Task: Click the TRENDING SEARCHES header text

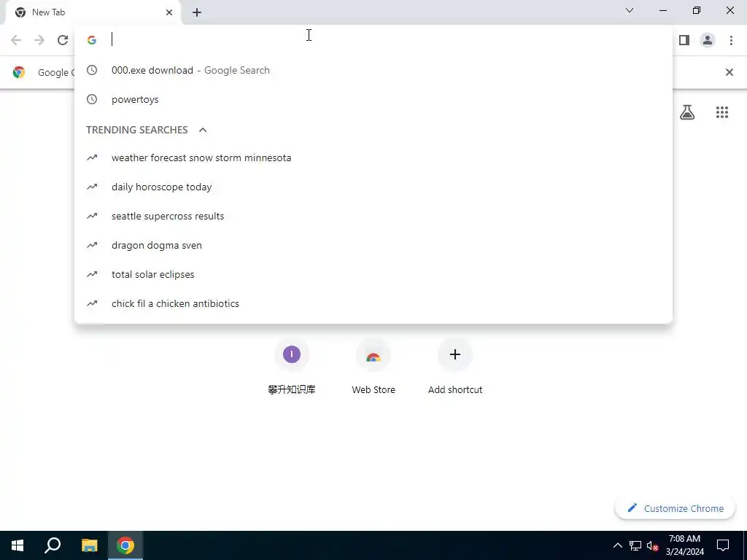Action: click(136, 130)
